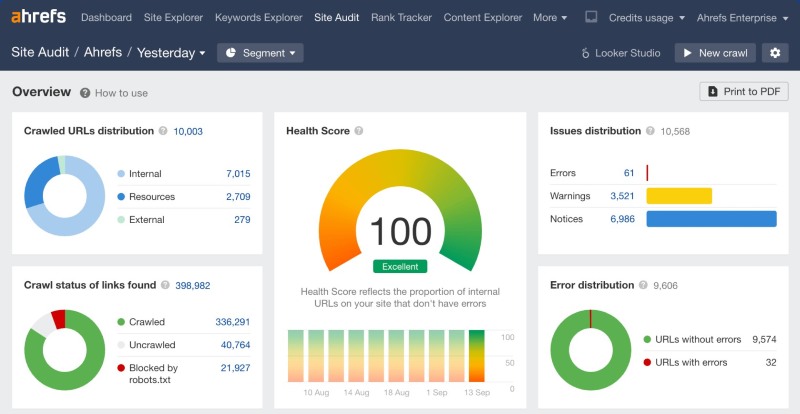Click help icon beside How to use
The width and height of the screenshot is (800, 414).
[85, 93]
